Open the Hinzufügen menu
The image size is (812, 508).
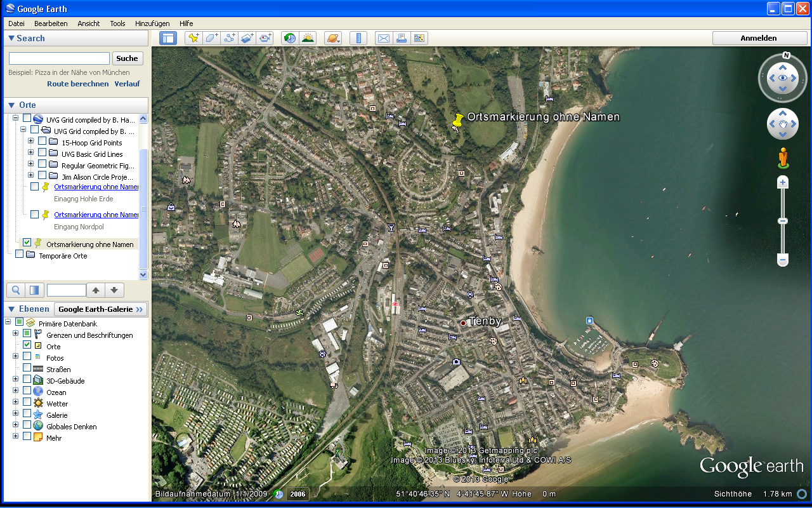[x=152, y=23]
